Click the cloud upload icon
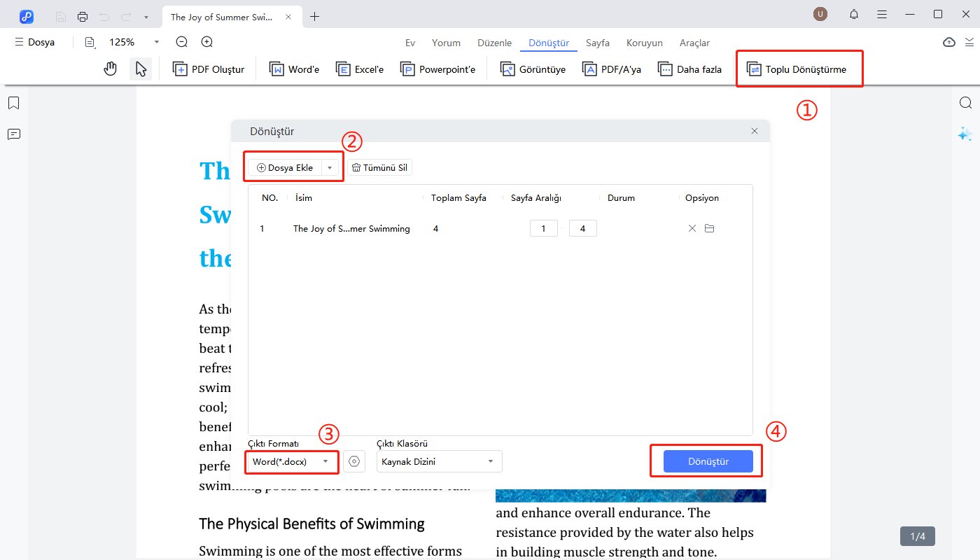The height and width of the screenshot is (560, 980). pos(949,42)
